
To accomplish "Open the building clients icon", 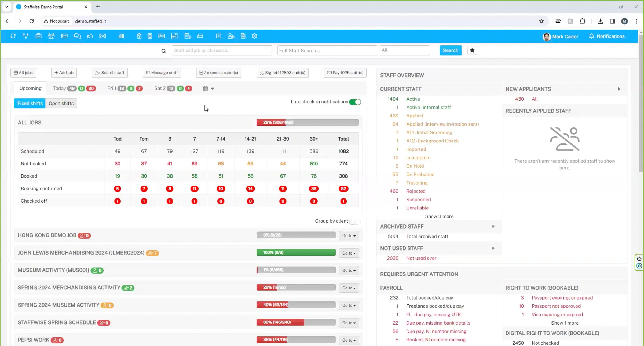I will pyautogui.click(x=150, y=36).
